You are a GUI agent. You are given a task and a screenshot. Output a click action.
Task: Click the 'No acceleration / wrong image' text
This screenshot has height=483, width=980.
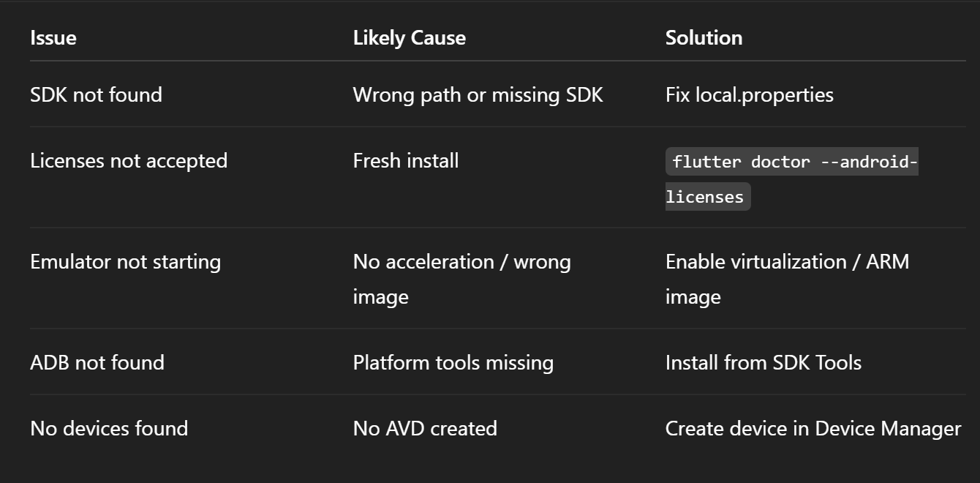(x=462, y=279)
